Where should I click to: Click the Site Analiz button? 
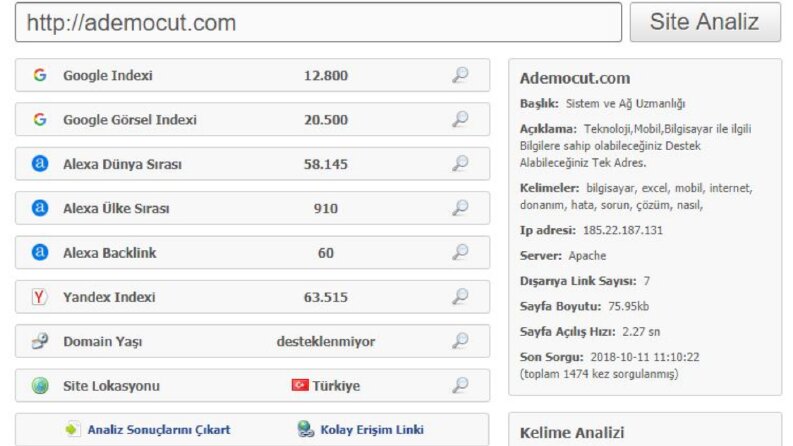coord(705,22)
